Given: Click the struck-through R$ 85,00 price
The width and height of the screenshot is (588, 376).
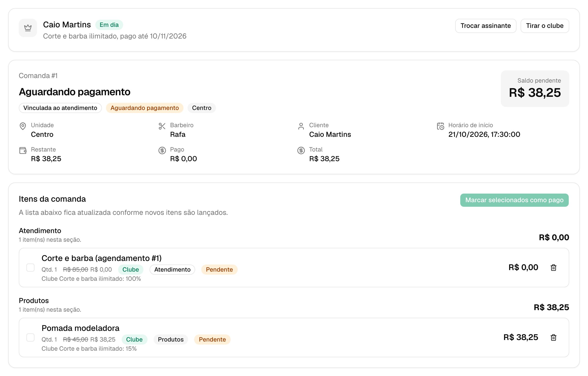Looking at the screenshot, I should (x=76, y=270).
